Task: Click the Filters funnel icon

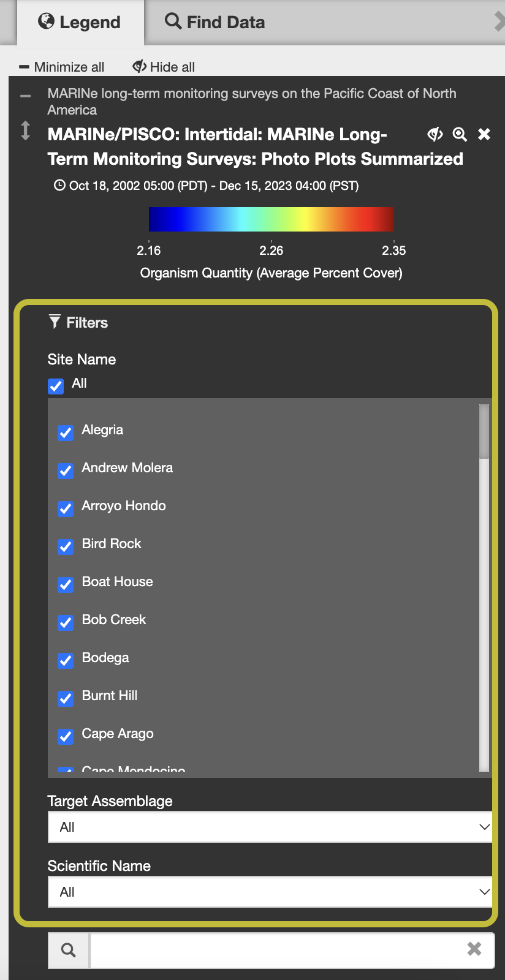Action: pos(55,322)
